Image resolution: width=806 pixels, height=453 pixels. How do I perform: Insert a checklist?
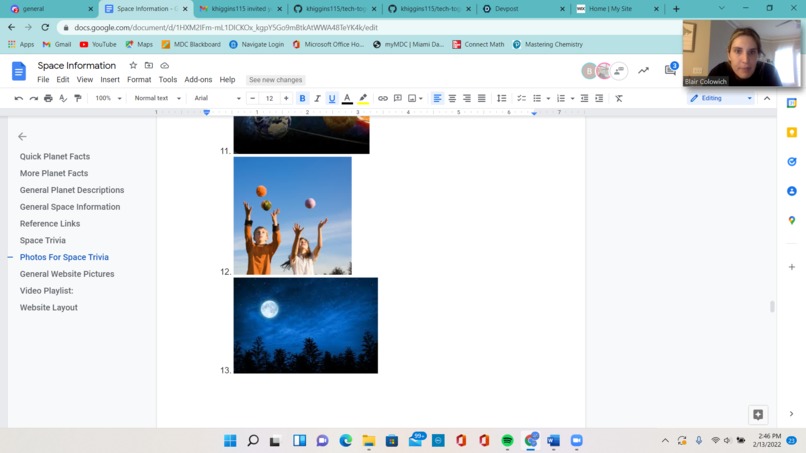(x=521, y=98)
